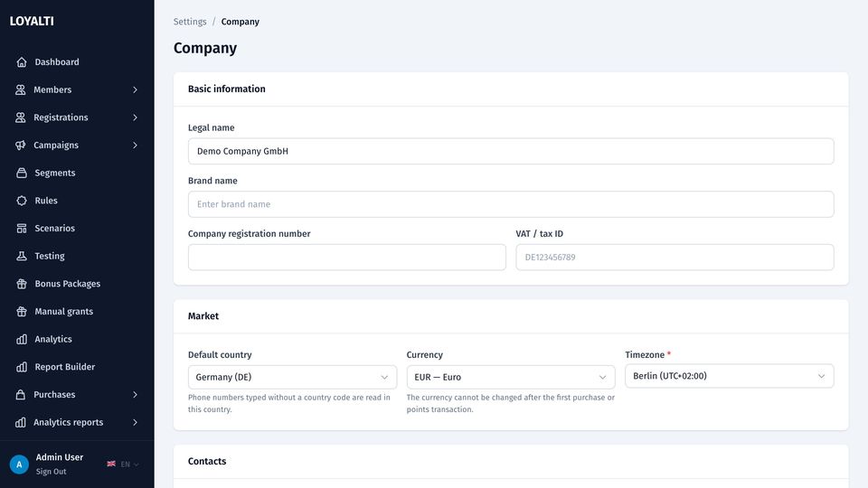Open the Currency EUR dropdown

511,377
